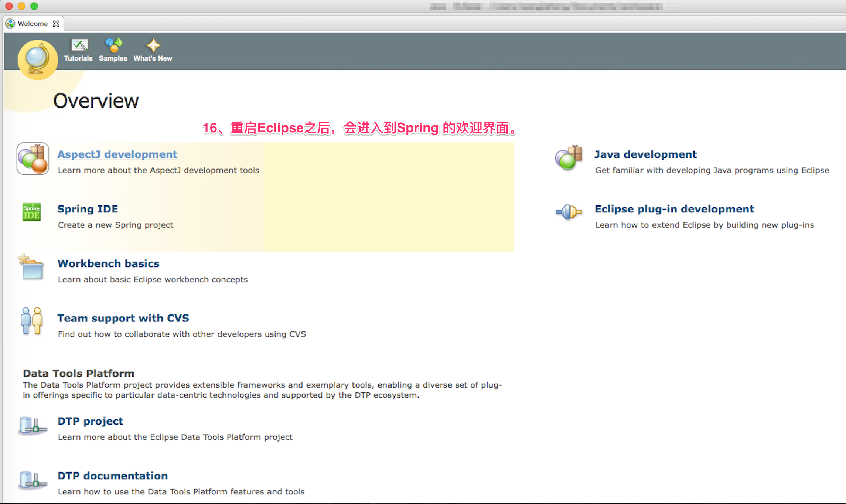Click the Overview page heading
This screenshot has height=504, width=846.
click(x=96, y=101)
